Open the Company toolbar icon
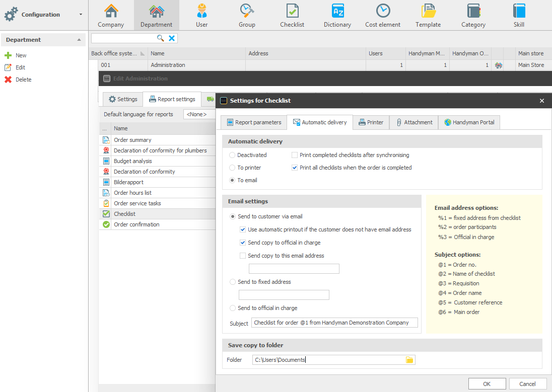The image size is (552, 392). (111, 16)
